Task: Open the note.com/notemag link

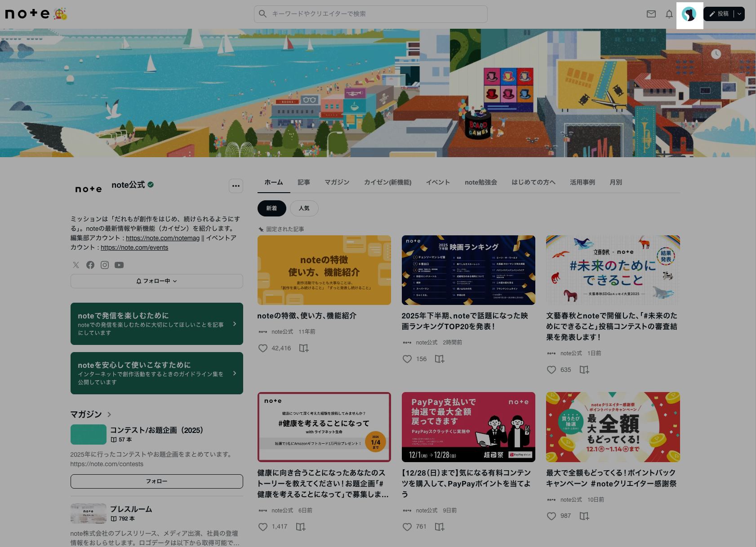Action: [163, 238]
